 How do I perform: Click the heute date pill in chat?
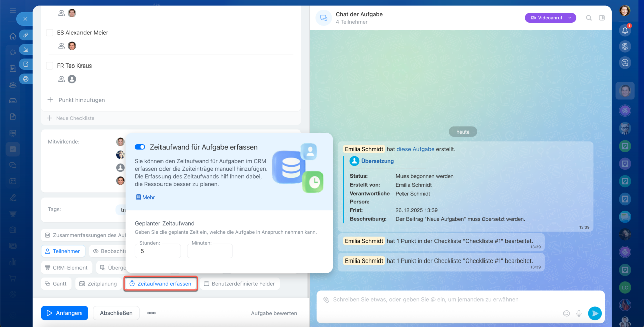tap(463, 132)
